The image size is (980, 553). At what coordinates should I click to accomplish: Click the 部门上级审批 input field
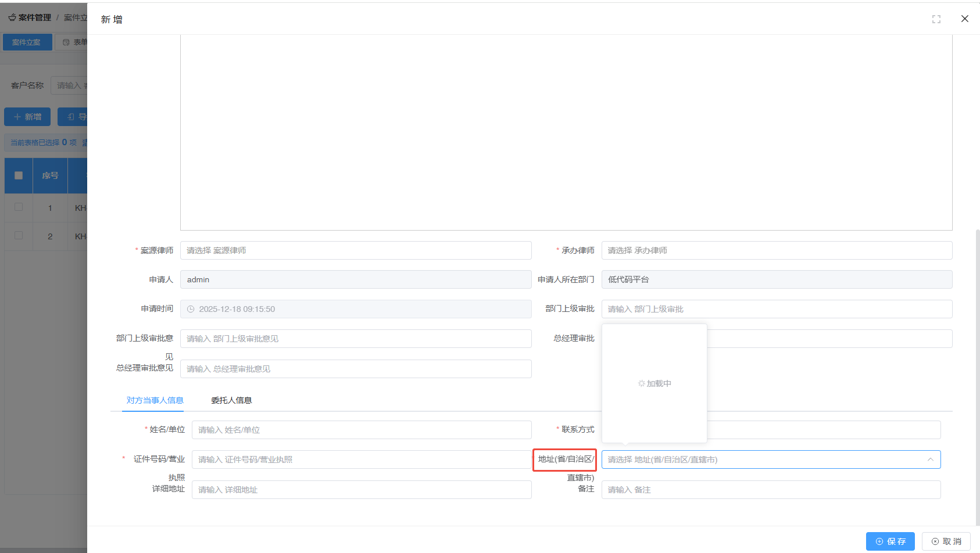click(x=776, y=309)
